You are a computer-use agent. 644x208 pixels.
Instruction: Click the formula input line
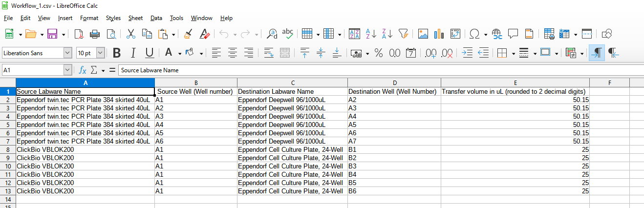pyautogui.click(x=380, y=70)
